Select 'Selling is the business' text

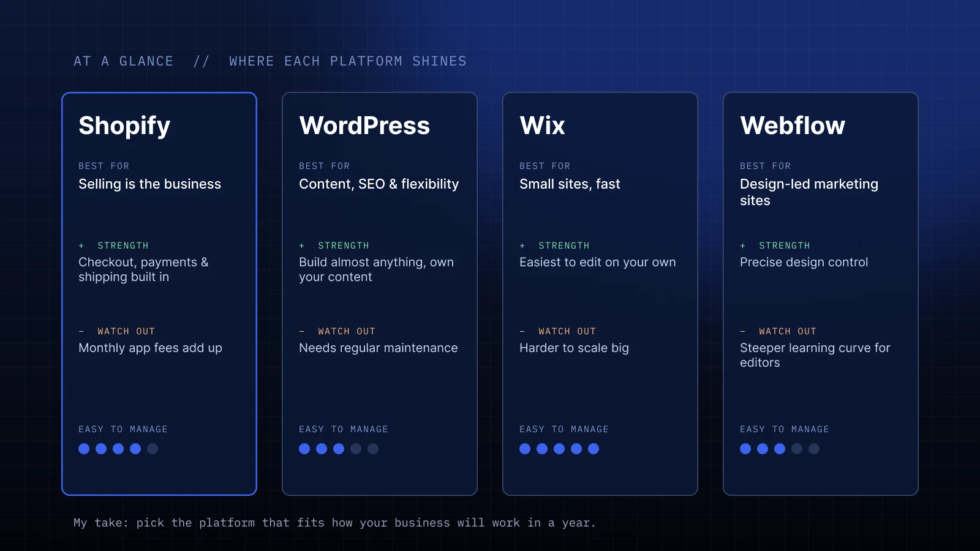(x=149, y=184)
